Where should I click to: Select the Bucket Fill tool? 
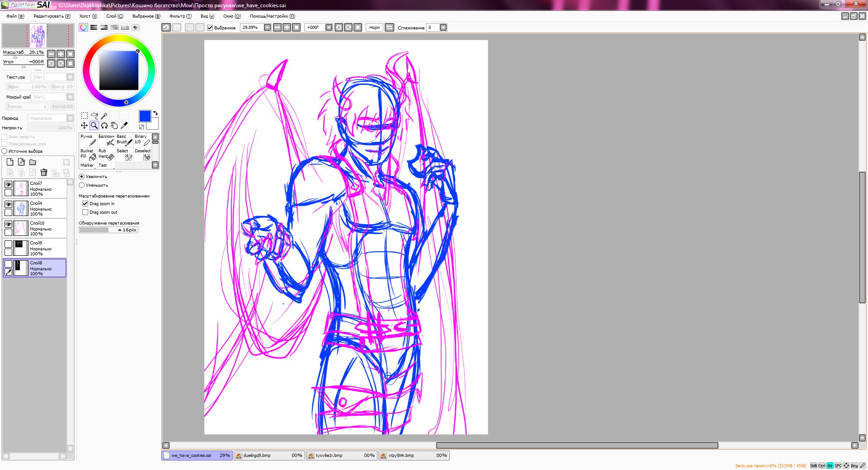point(88,154)
